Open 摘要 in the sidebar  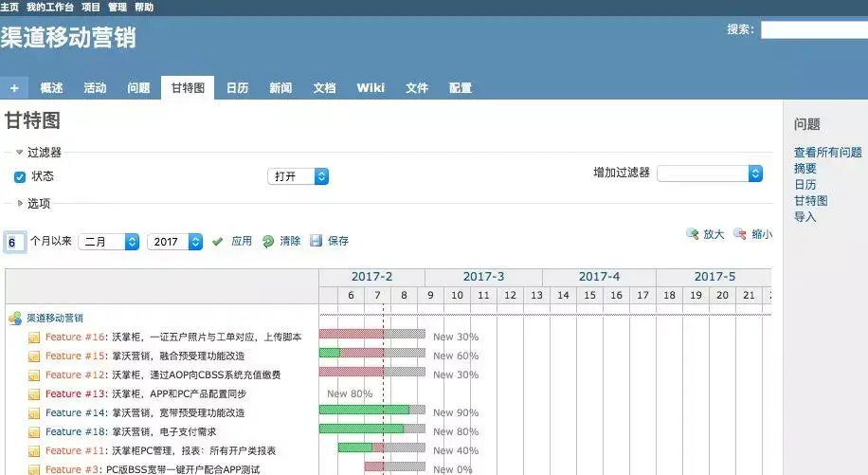tap(805, 169)
